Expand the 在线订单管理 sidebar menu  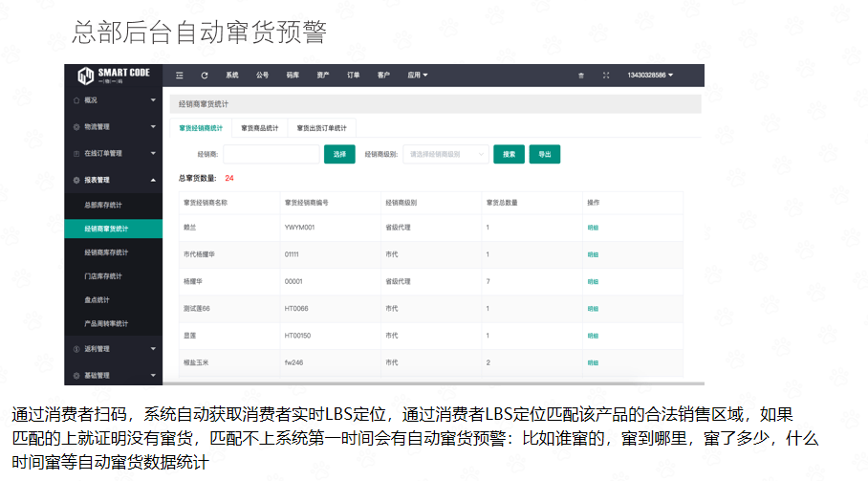(x=152, y=153)
